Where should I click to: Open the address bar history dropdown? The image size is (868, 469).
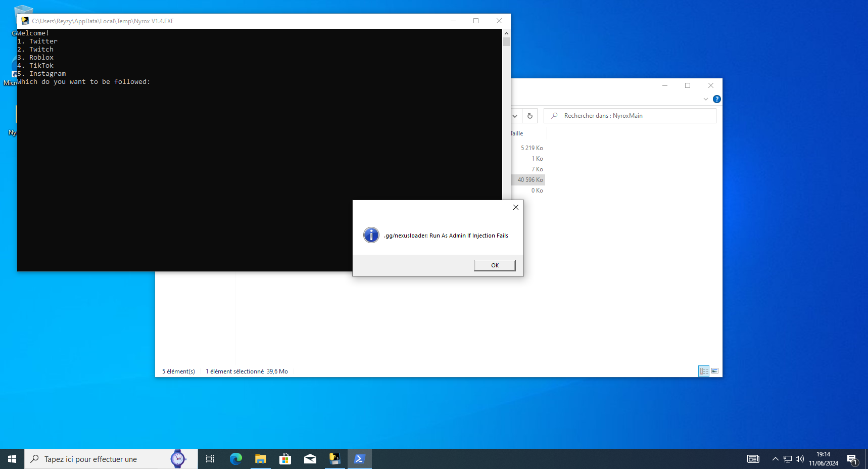515,116
